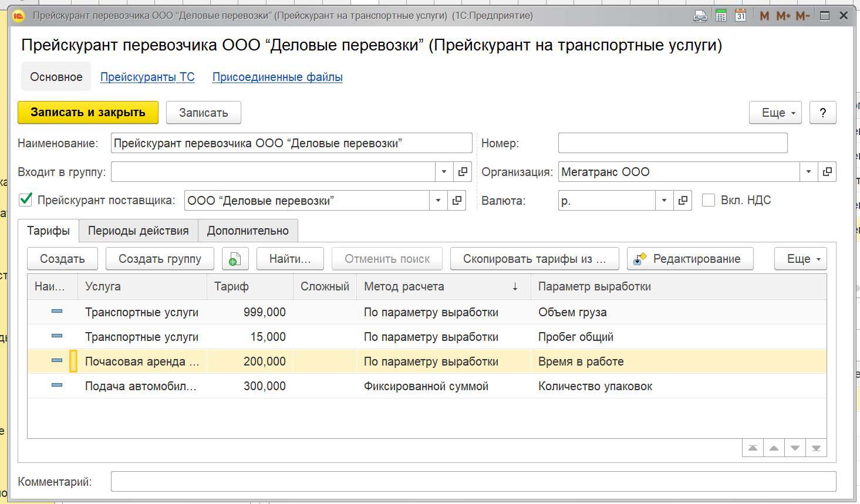Screen dimensions: 860x504
Task: Click in Наименование input field
Action: tap(291, 143)
